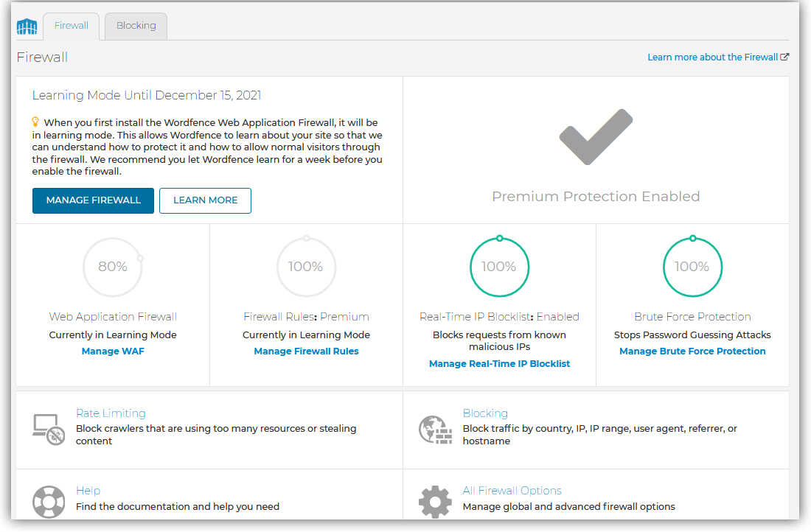This screenshot has width=811, height=532.
Task: Click the All Firewall Options gear icon
Action: coord(435,502)
